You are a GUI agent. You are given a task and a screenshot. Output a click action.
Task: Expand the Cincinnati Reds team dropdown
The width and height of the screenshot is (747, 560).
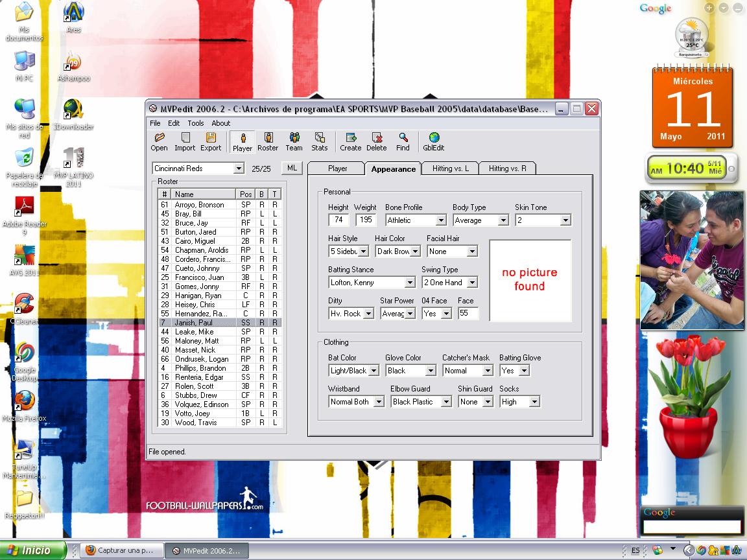pos(239,168)
